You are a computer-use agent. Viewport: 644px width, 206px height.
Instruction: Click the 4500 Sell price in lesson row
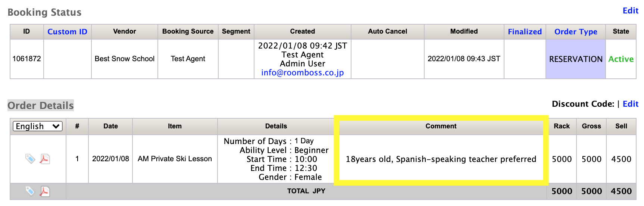pos(621,159)
